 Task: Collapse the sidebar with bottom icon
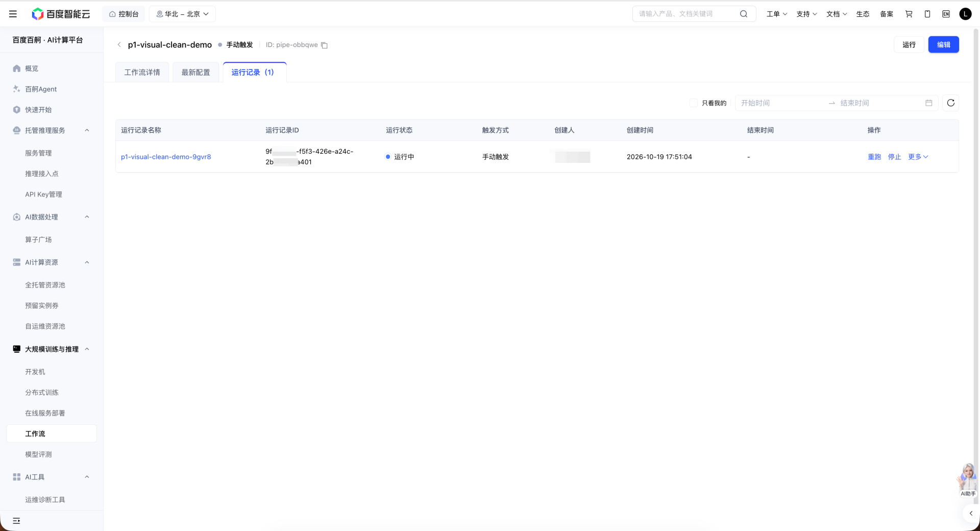pos(16,521)
